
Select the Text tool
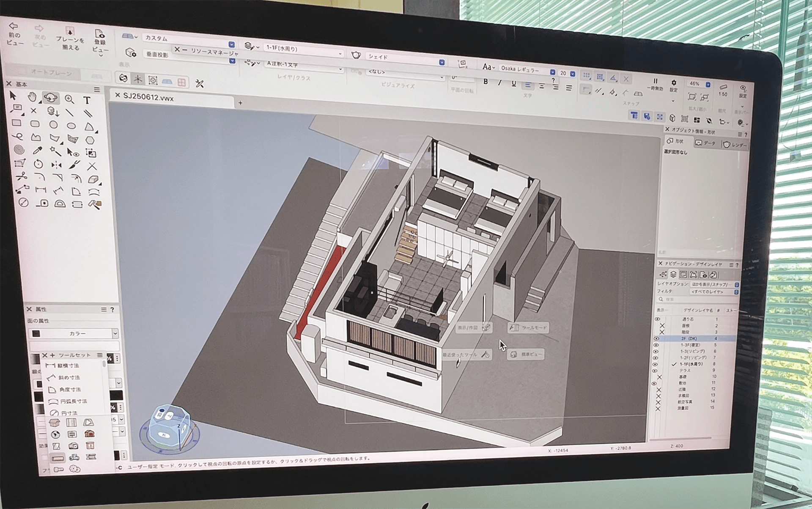click(88, 100)
